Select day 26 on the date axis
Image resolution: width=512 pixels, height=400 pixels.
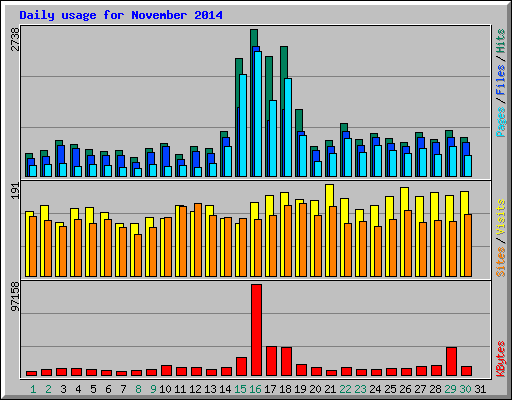pyautogui.click(x=405, y=389)
